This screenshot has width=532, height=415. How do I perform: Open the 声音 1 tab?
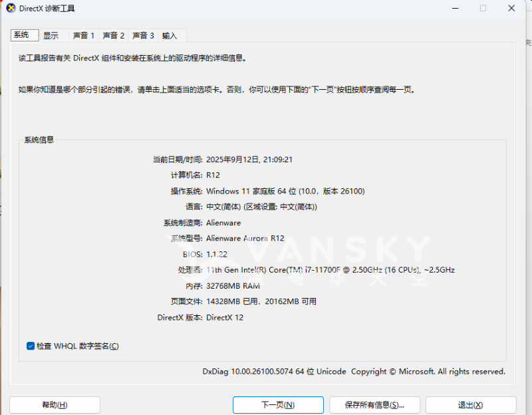82,35
